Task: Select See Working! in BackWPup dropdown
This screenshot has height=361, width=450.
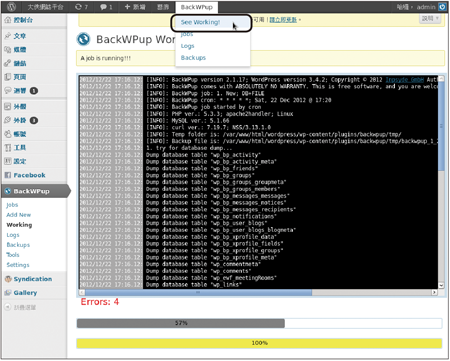Action: [200, 22]
